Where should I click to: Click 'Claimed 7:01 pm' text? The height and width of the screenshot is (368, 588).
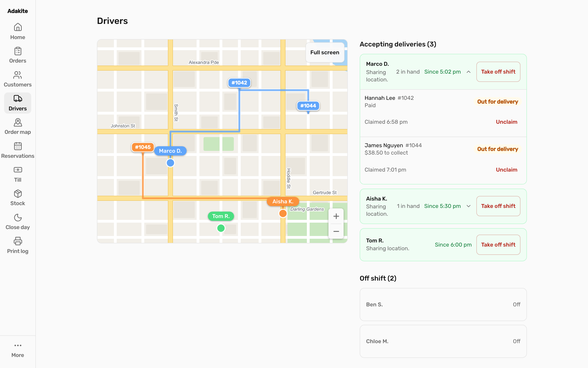[385, 170]
